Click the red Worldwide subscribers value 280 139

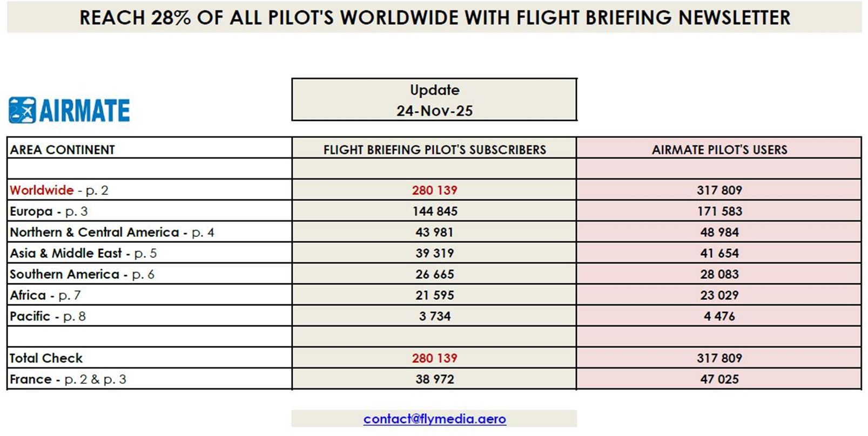tap(434, 190)
